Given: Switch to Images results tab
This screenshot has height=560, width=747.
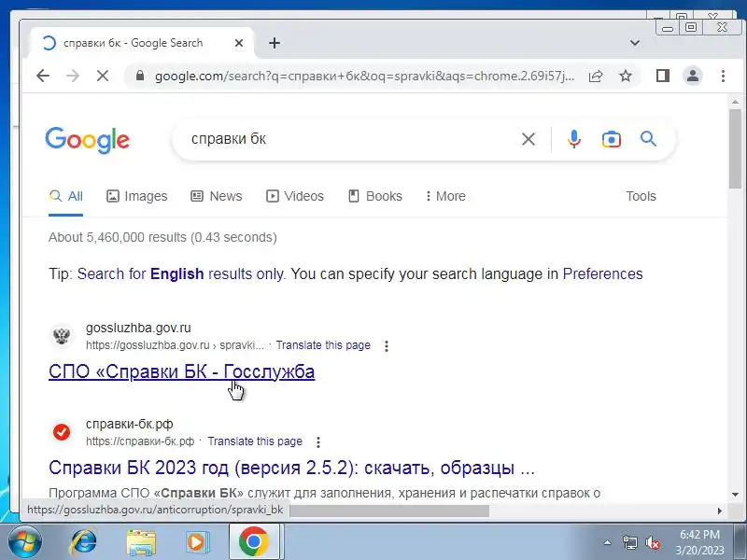Looking at the screenshot, I should point(136,196).
